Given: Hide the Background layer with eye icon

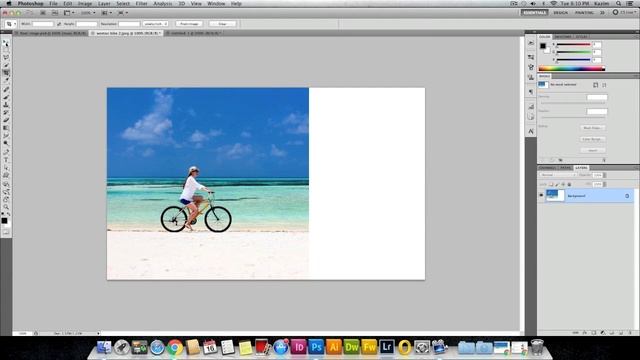Looking at the screenshot, I should (x=541, y=196).
